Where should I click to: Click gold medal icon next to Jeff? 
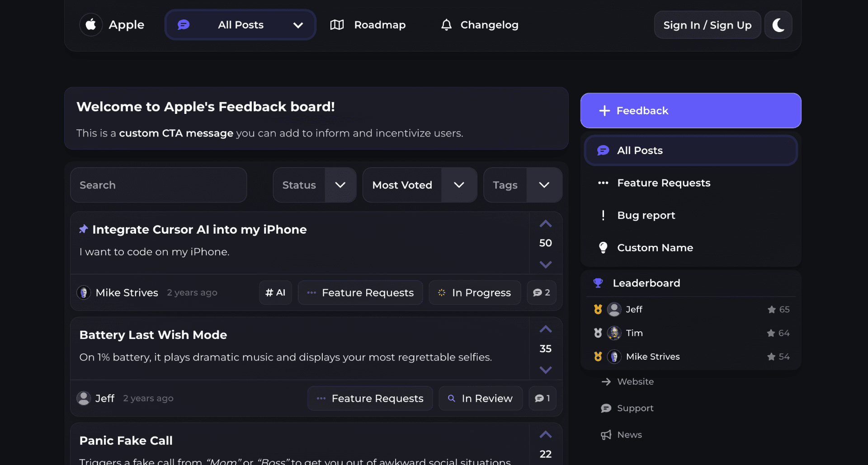pyautogui.click(x=598, y=310)
